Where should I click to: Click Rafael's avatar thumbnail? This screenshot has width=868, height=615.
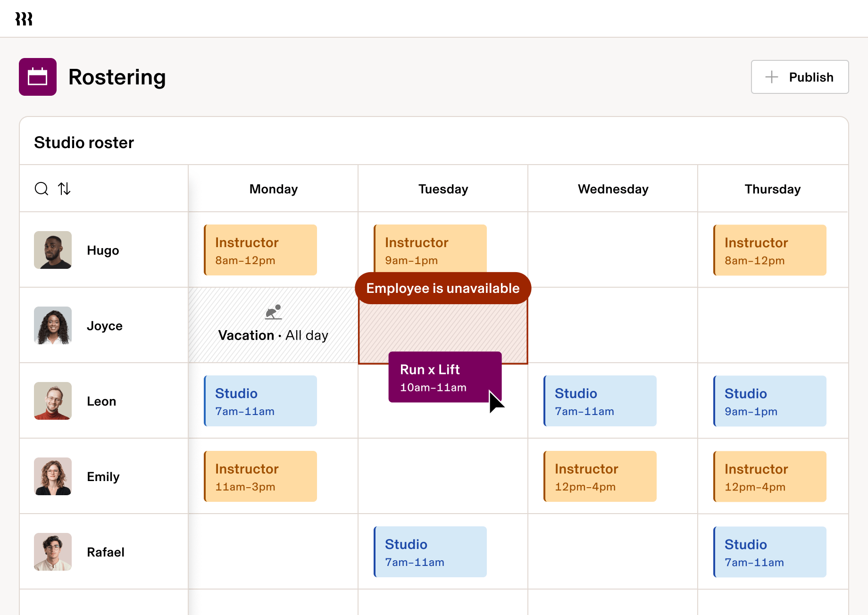click(x=52, y=552)
